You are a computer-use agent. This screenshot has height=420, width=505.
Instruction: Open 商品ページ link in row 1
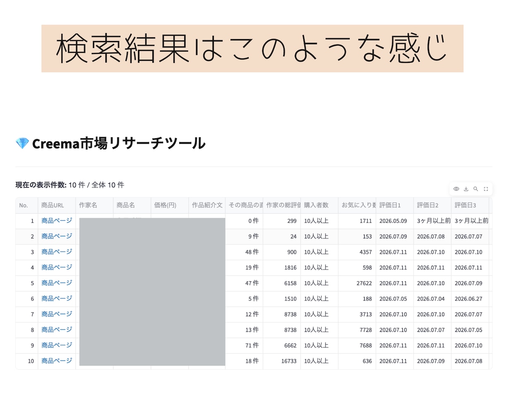pos(57,221)
